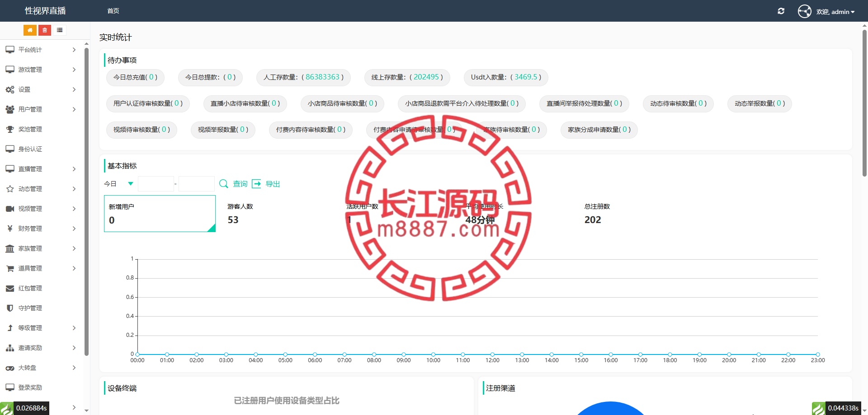Image resolution: width=868 pixels, height=415 pixels.
Task: Click the refresh icon in top bar
Action: [x=781, y=11]
